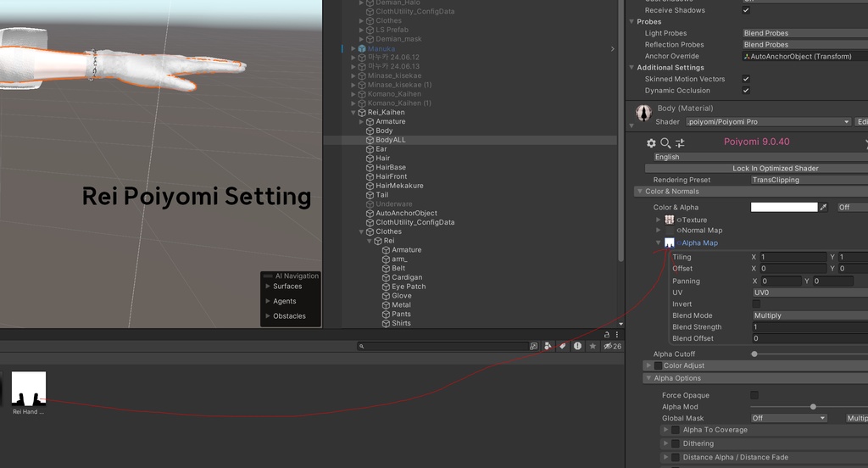The height and width of the screenshot is (468, 868).
Task: Toggle Skinned Motion Vectors checkbox
Action: click(746, 79)
